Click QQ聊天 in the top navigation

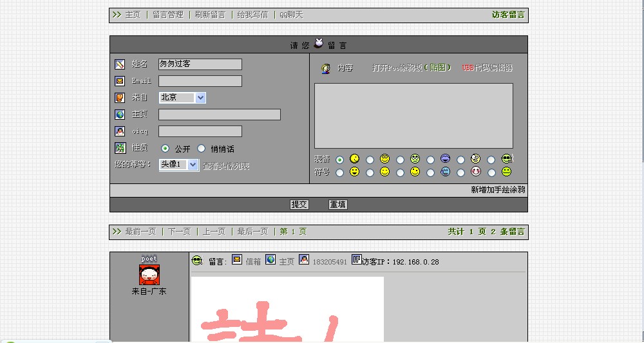(x=291, y=15)
